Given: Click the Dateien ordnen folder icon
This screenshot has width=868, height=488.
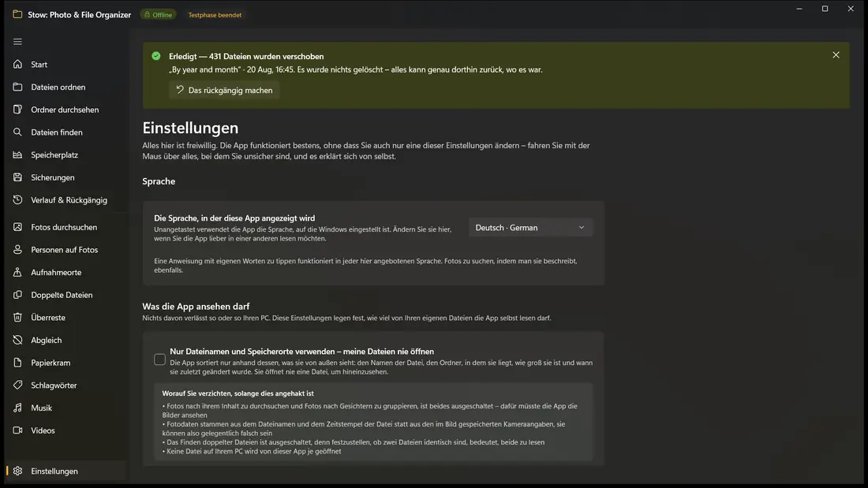Looking at the screenshot, I should pos(17,87).
